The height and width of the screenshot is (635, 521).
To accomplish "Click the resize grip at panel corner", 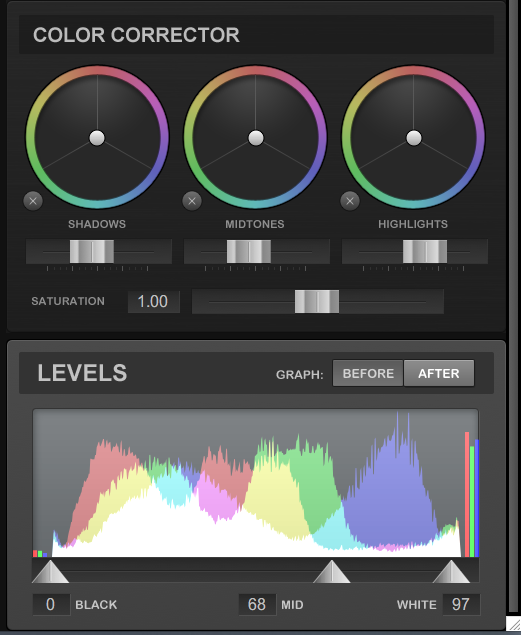I will click(x=513, y=624).
